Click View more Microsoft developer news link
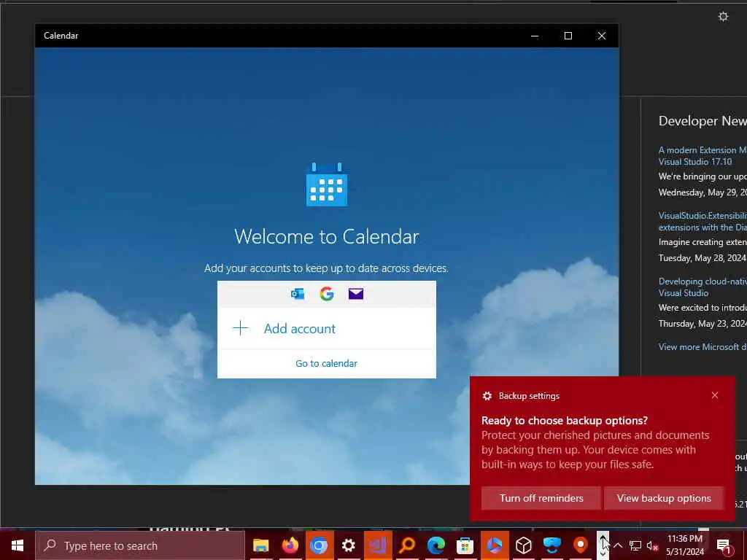This screenshot has height=560, width=747. point(703,346)
